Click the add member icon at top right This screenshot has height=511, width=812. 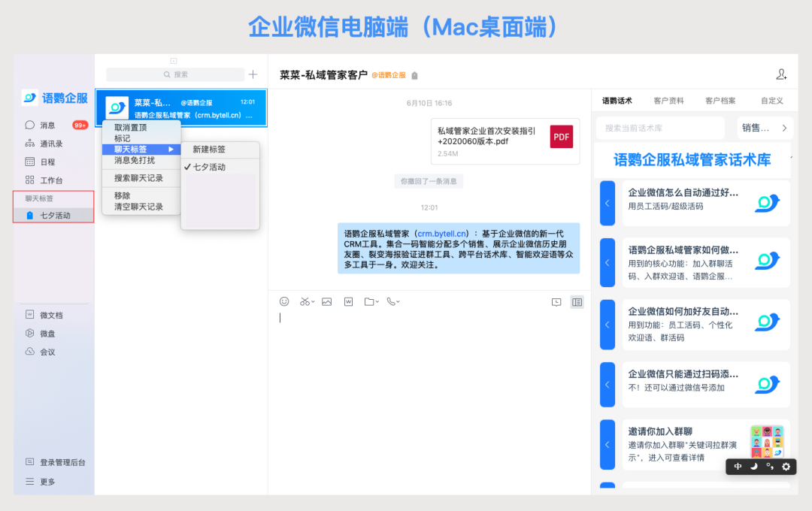coord(781,74)
